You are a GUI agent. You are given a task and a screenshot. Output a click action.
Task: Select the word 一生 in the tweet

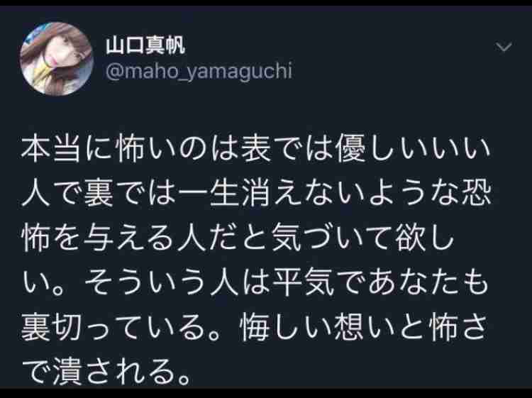coord(210,195)
